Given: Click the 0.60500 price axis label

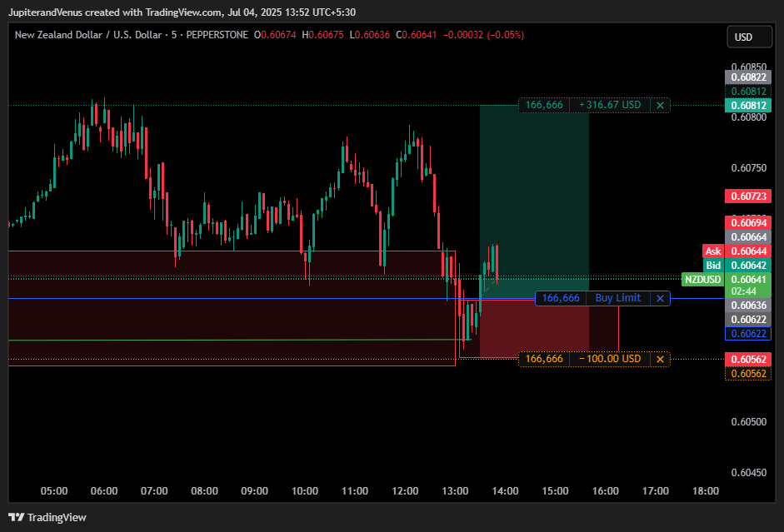Looking at the screenshot, I should click(x=748, y=421).
